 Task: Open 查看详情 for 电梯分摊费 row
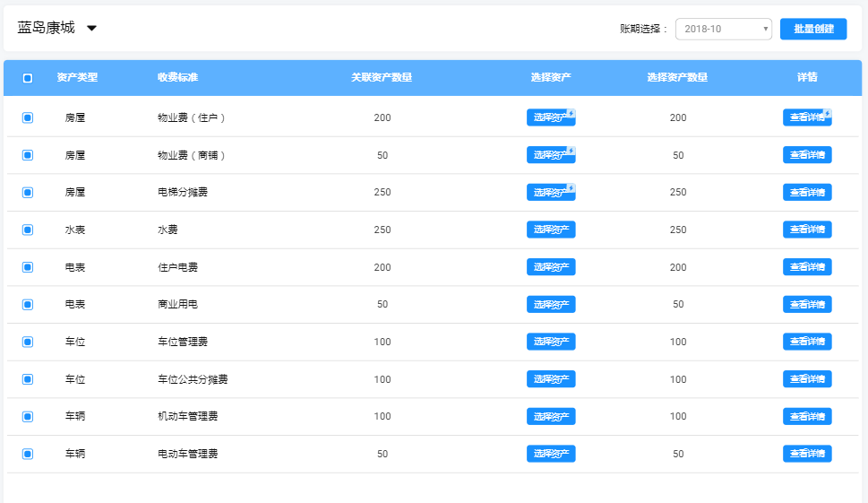pyautogui.click(x=806, y=192)
